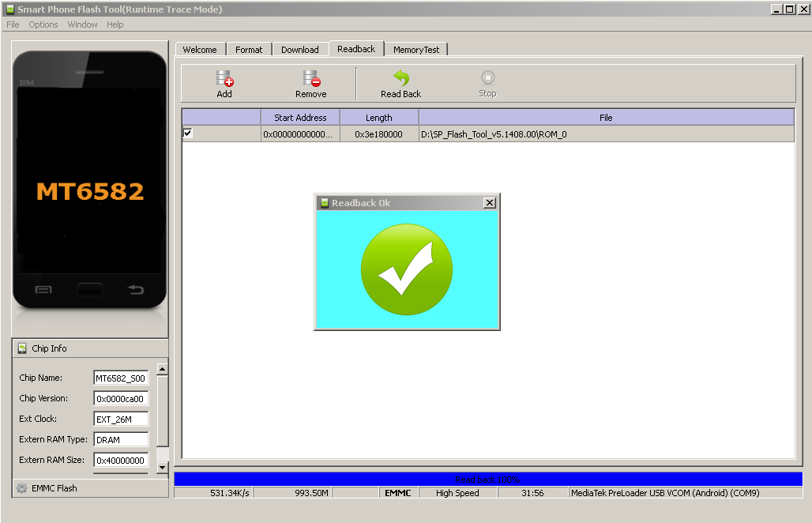Image resolution: width=812 pixels, height=523 pixels.
Task: Click the Length column header
Action: [x=379, y=118]
